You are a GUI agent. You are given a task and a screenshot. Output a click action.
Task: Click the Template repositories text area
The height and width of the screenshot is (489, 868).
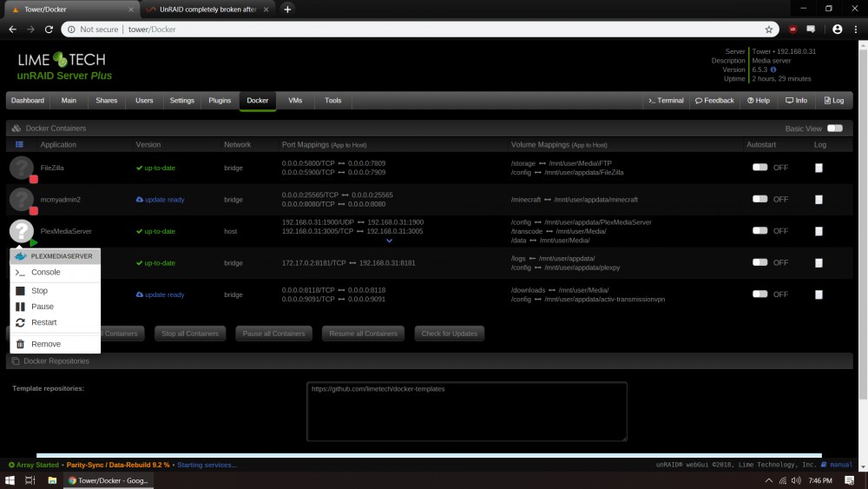(x=467, y=412)
